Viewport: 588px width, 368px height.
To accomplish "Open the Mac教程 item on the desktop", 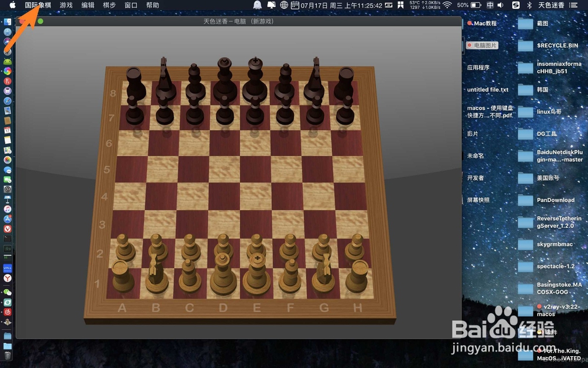I will (485, 24).
